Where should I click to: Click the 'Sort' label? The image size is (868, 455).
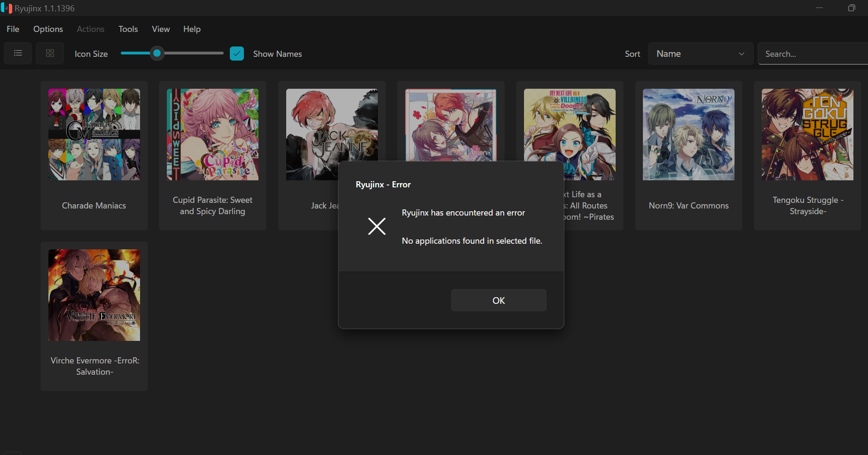tap(633, 54)
